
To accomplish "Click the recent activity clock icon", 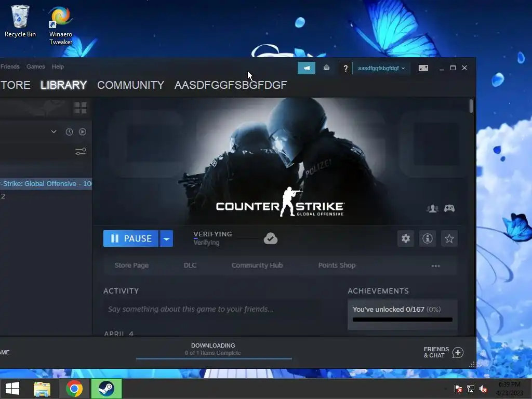I will (x=69, y=132).
